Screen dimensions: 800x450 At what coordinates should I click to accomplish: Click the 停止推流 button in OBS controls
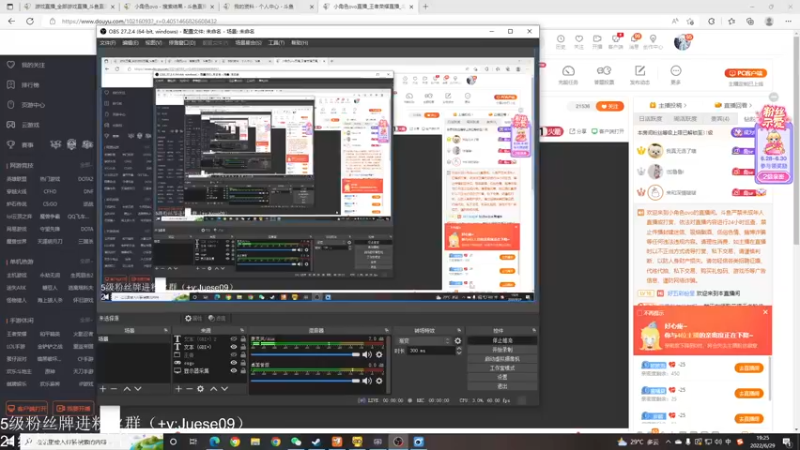pos(502,341)
